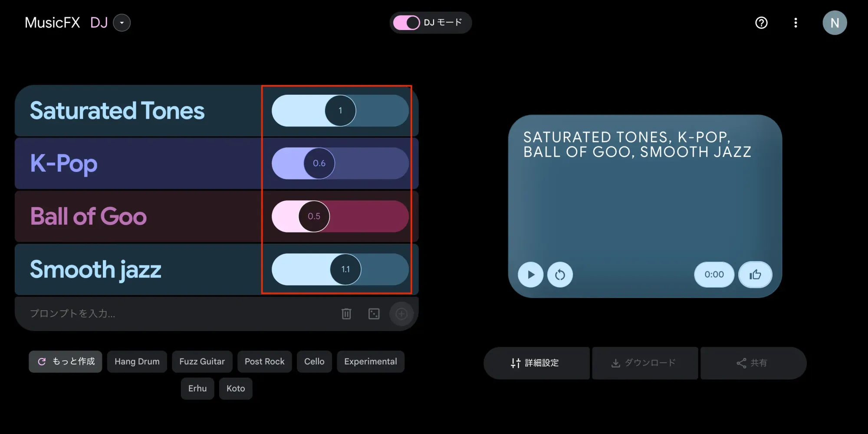This screenshot has width=868, height=434.
Task: Click the もっと作成 button
Action: [x=66, y=361]
